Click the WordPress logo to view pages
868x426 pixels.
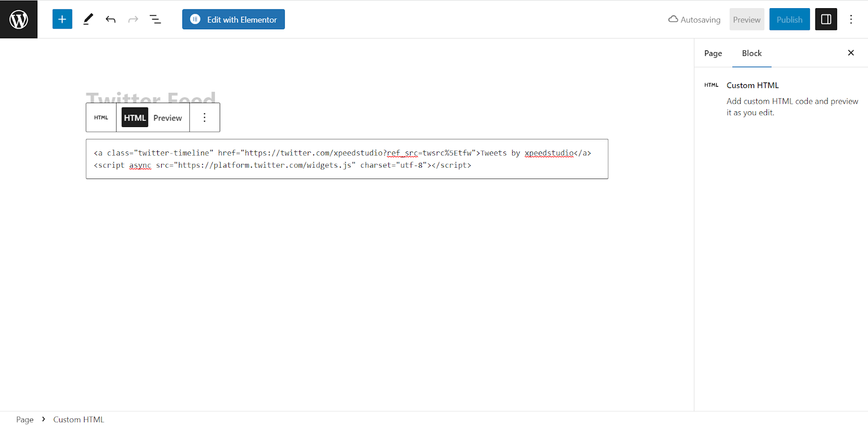[18, 20]
